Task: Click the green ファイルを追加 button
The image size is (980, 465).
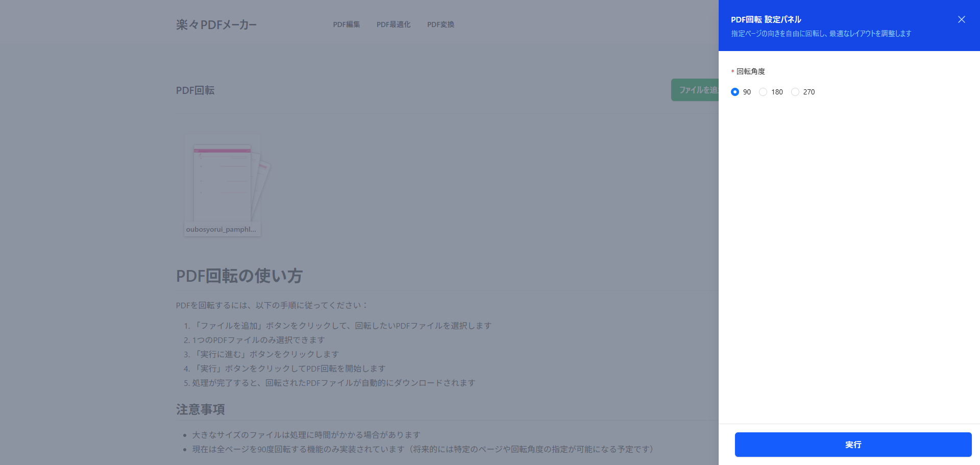Action: [x=695, y=90]
